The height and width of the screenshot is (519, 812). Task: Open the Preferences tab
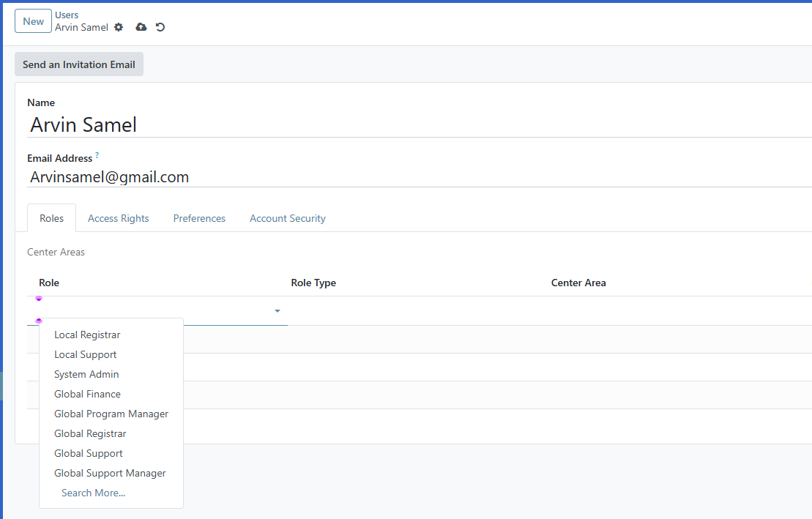tap(199, 217)
